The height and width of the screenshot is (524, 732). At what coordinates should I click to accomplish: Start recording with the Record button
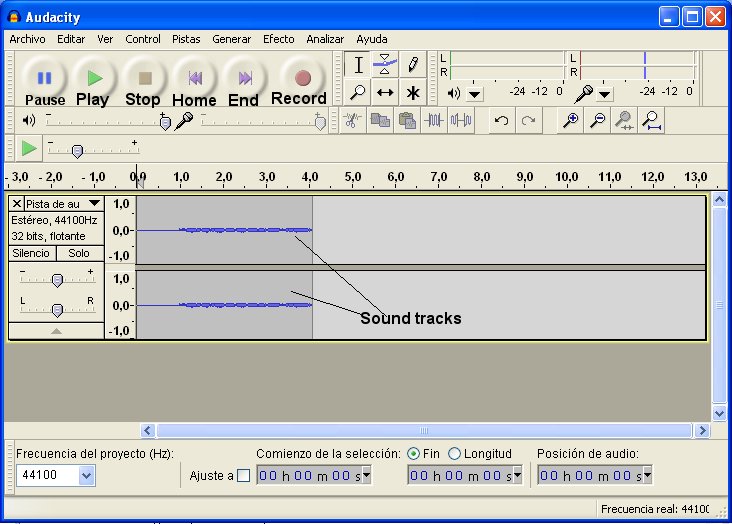(303, 78)
